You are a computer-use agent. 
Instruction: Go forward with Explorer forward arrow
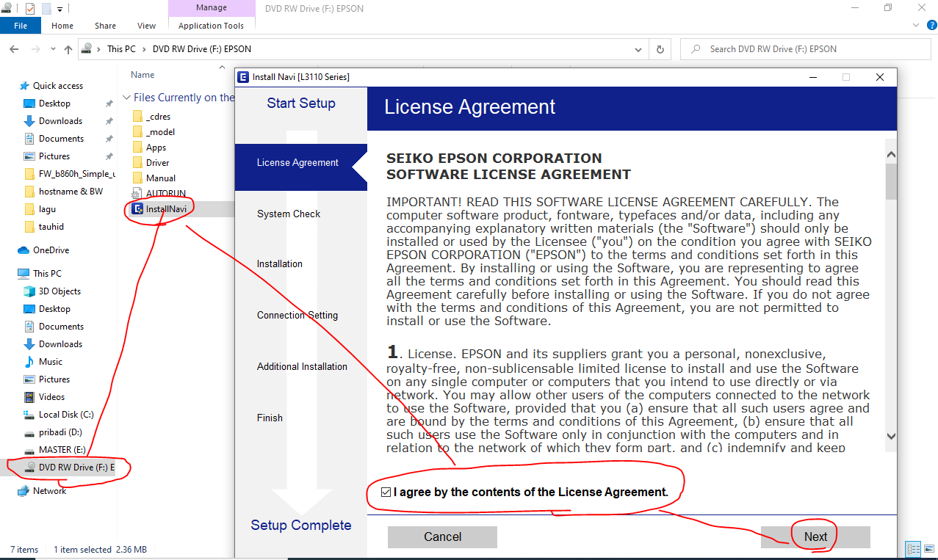point(35,49)
